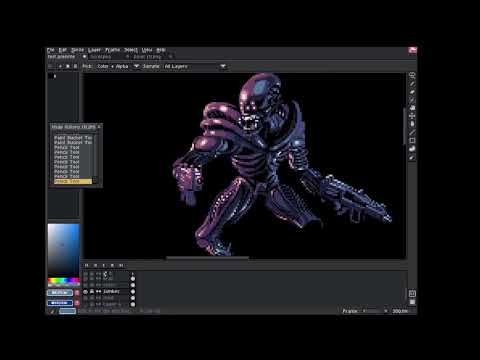Click the pink icon beside the background color
The image size is (480, 360).
77,303
